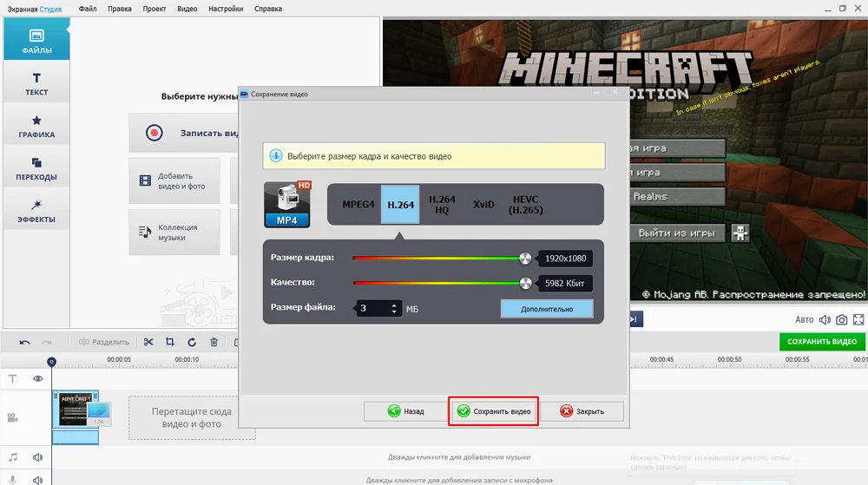Open the Авто preview scale dropdown
This screenshot has height=485, width=868.
click(804, 320)
